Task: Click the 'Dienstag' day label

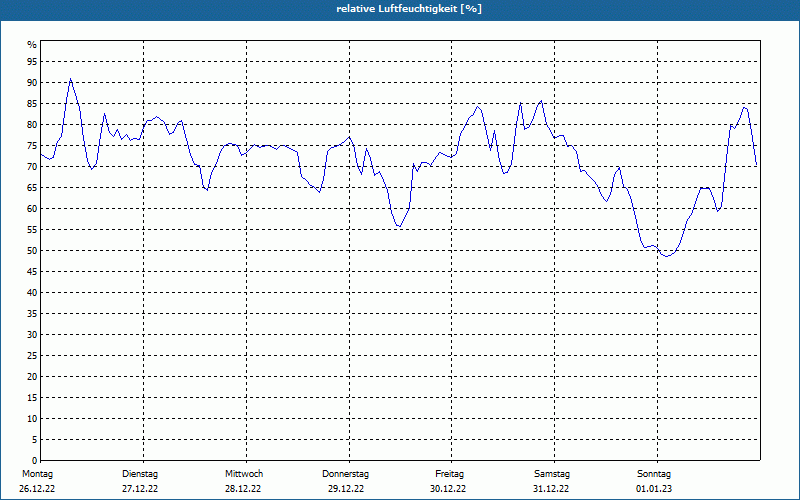Action: coord(140,474)
